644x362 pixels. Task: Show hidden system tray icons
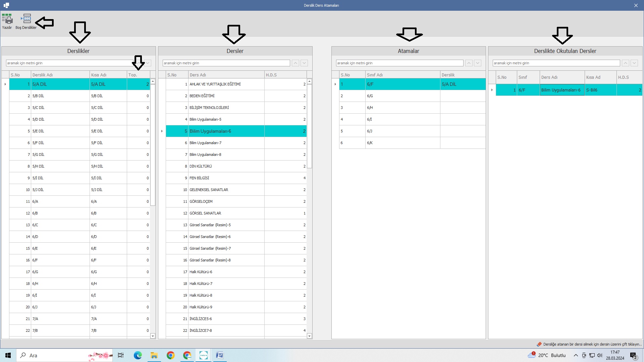tap(576, 355)
